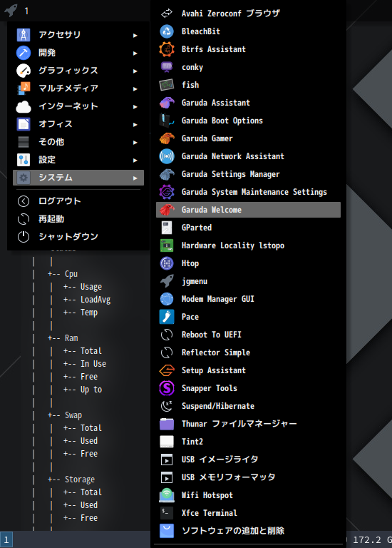Screen dimensions: 392x548
Task: Click the GParted disk icon
Action: tap(167, 227)
